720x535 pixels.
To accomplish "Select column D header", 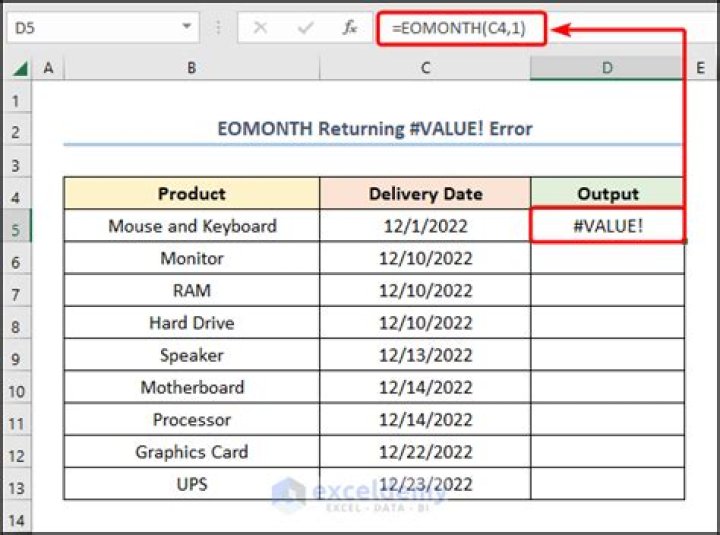I will 607,68.
